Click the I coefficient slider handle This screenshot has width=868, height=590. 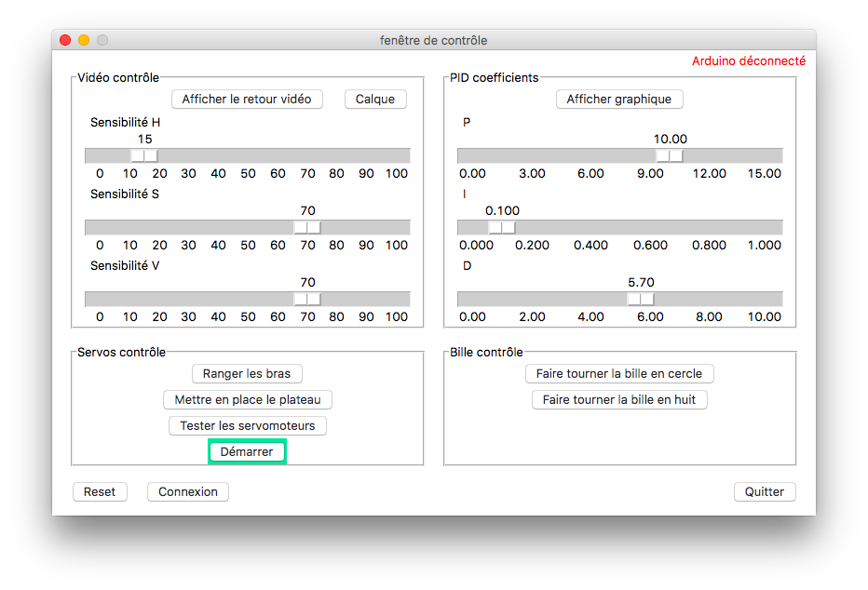point(501,228)
